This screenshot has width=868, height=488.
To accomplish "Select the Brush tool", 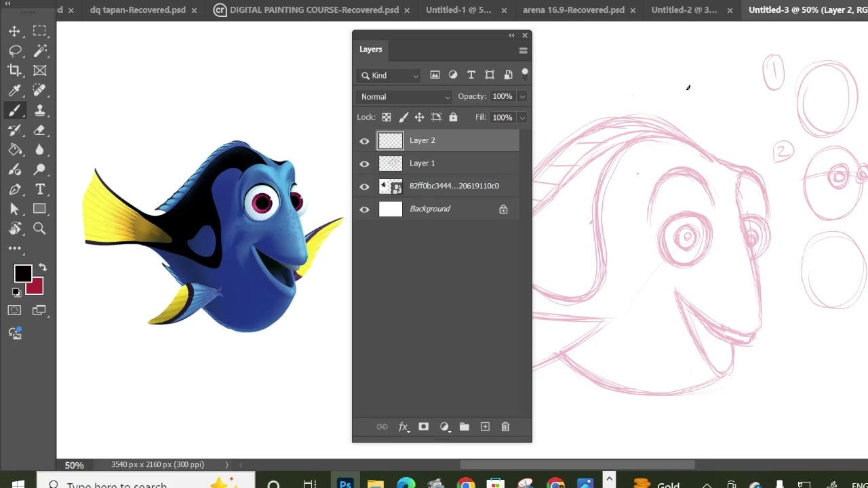I will (14, 110).
